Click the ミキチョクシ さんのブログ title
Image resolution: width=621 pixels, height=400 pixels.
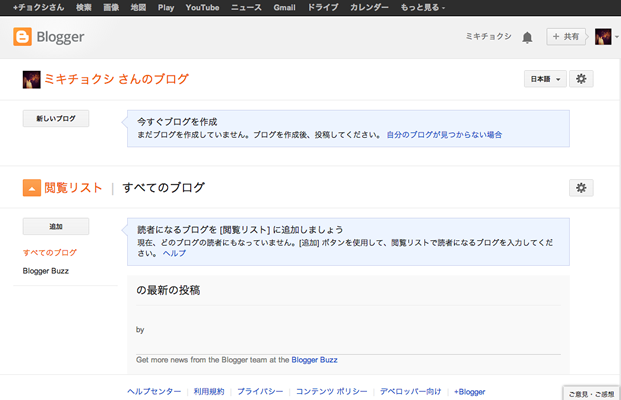[116, 79]
